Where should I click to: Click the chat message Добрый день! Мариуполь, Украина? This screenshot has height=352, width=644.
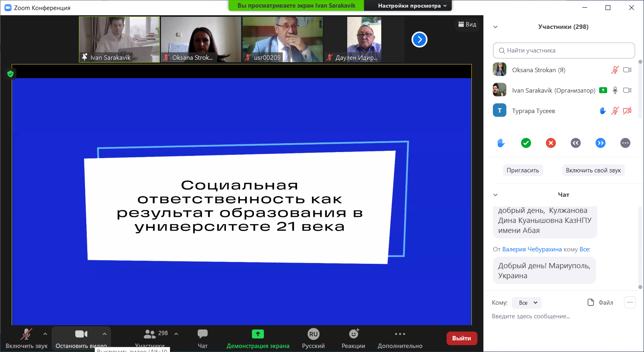[544, 271]
